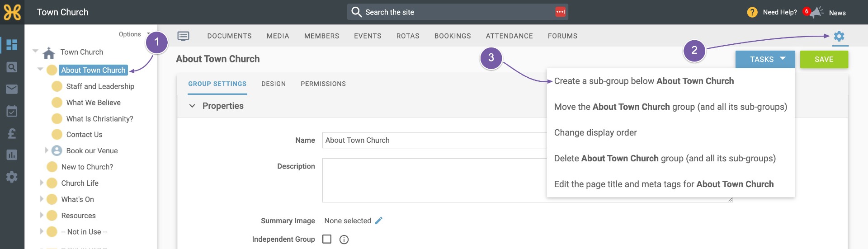Tick the Independent Group checkbox
Screen dimensions: 868x249
tap(327, 239)
